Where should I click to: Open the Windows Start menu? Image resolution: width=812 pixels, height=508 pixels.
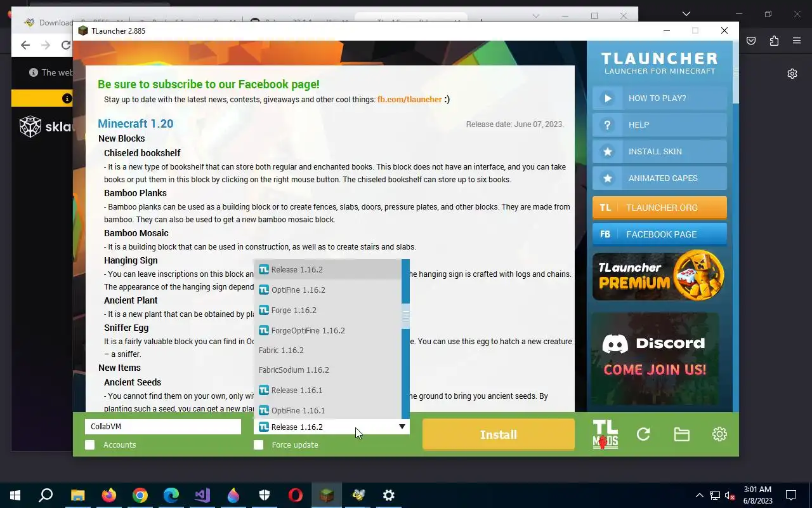[15, 495]
